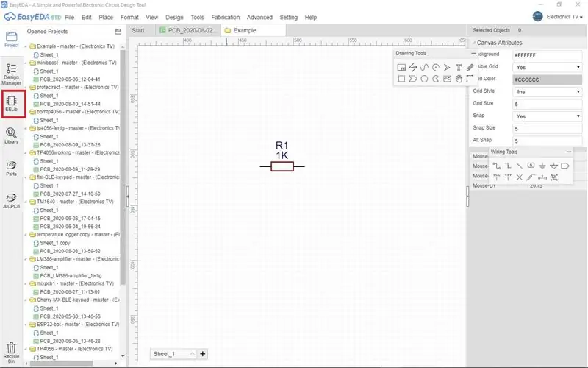The height and width of the screenshot is (368, 588).
Task: Open PCB_LM386-amplifier_fertig in project tree
Action: (x=71, y=275)
